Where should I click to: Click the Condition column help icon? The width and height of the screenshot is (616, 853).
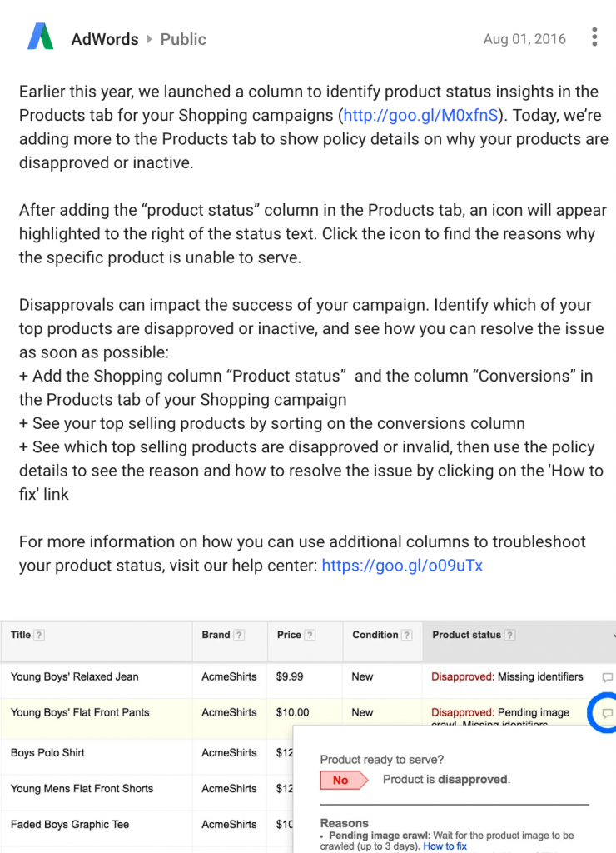(x=407, y=635)
